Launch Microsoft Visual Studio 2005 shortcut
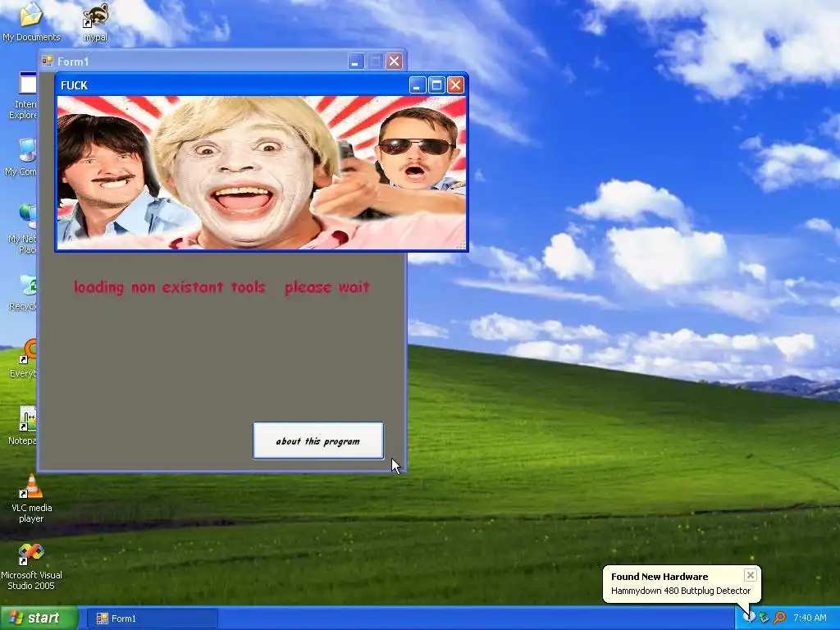Screen dimensions: 840x630 pyautogui.click(x=31, y=566)
